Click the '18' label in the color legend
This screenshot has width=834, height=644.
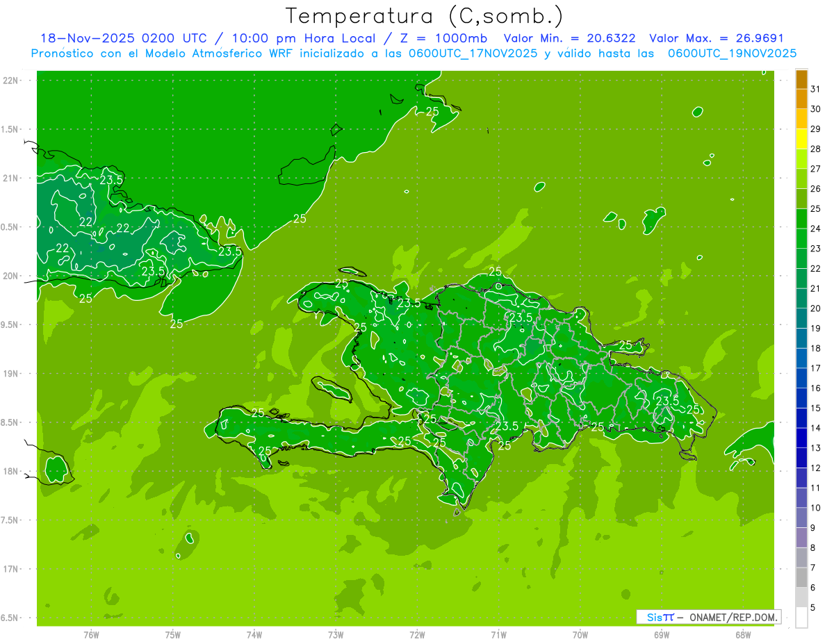click(816, 349)
